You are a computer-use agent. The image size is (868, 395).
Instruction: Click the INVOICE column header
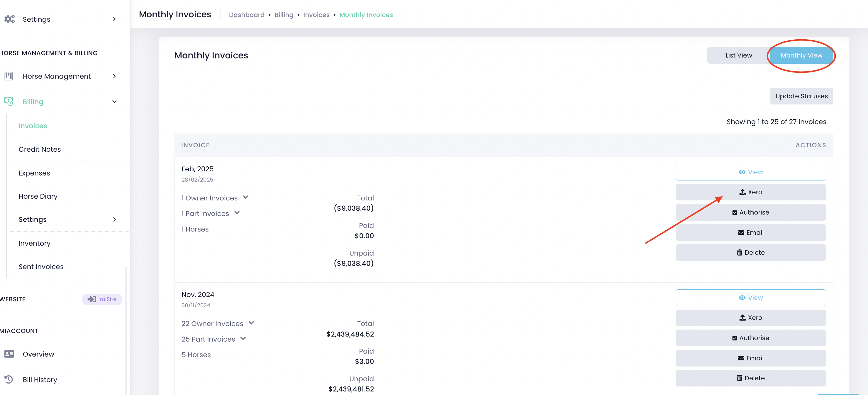coord(195,145)
